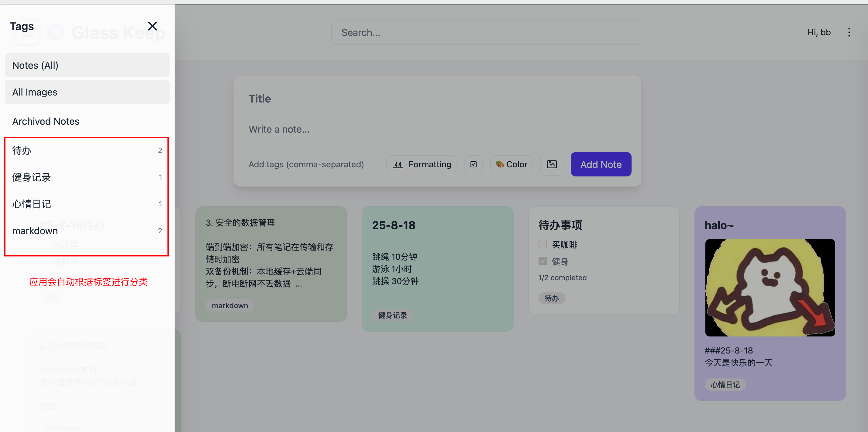Check the 买咖啡 checkbox
This screenshot has width=868, height=432.
click(x=542, y=244)
